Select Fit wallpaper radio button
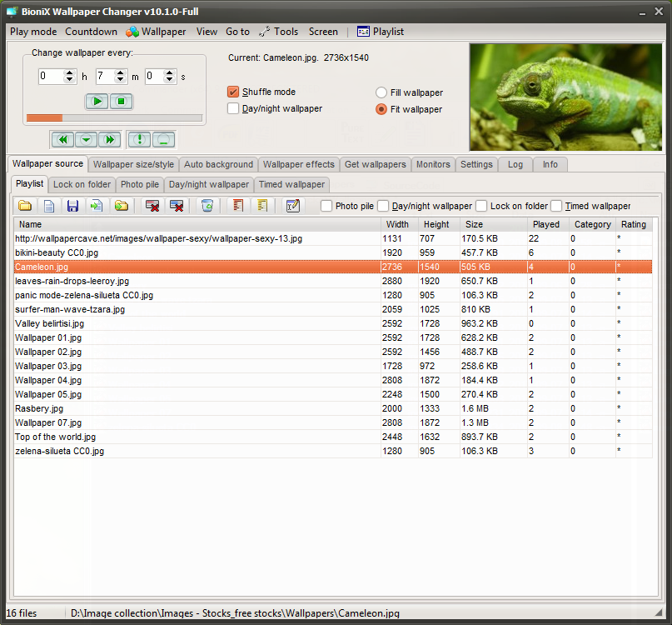This screenshot has height=625, width=672. (x=381, y=109)
